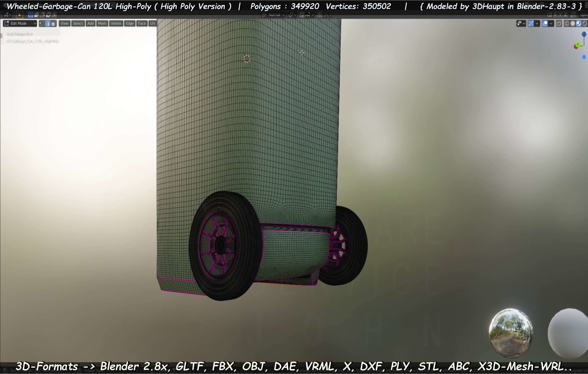
Task: Click the mesh mirror symmetry icon
Action: pos(549,15)
